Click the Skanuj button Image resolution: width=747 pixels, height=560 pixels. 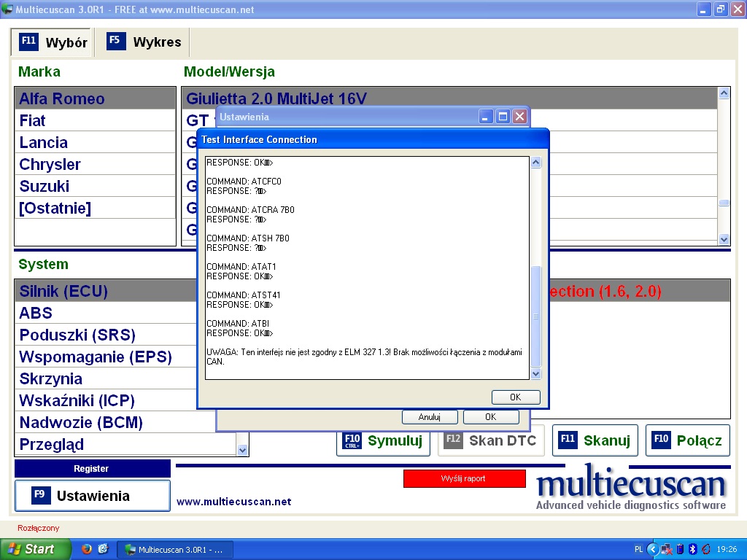pyautogui.click(x=595, y=440)
